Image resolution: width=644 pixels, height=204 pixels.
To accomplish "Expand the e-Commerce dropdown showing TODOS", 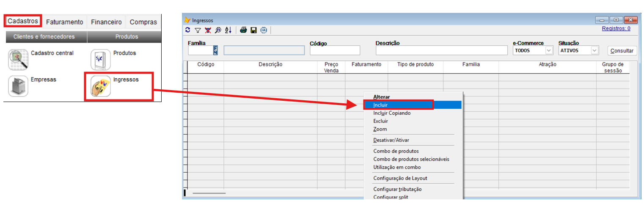I will pos(549,50).
